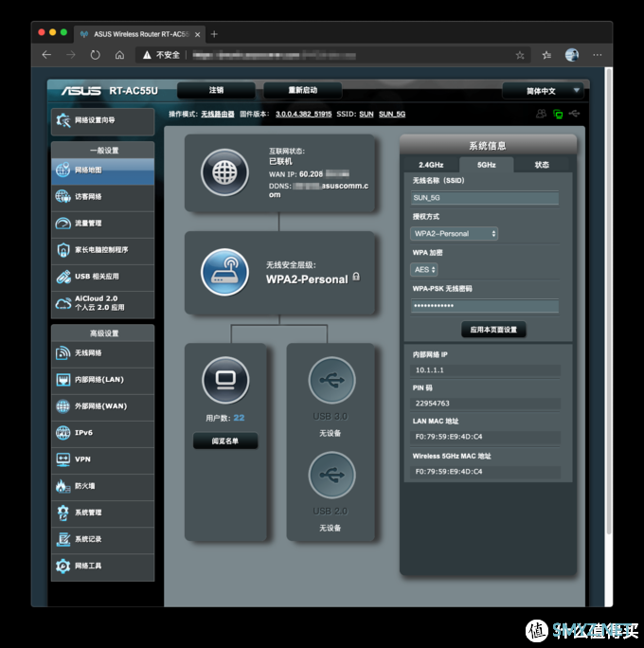Open 防火墙 firewall settings
The width and height of the screenshot is (644, 648).
[x=103, y=486]
